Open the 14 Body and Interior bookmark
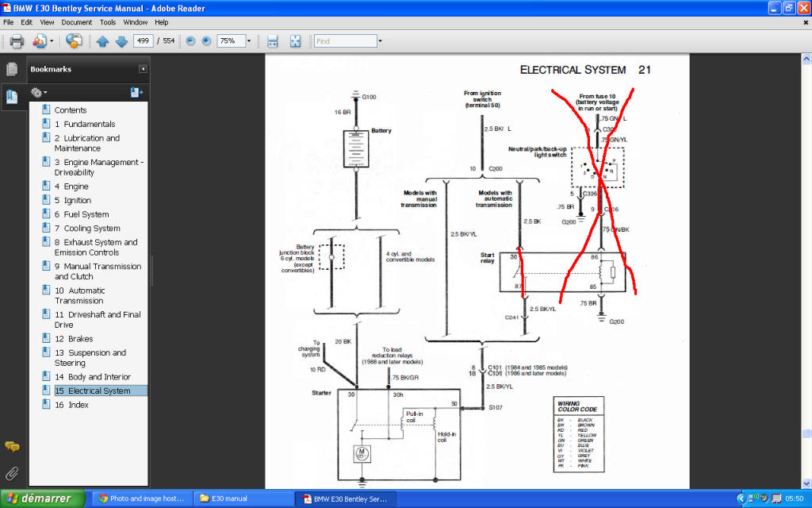Viewport: 812px width, 508px height. (93, 377)
